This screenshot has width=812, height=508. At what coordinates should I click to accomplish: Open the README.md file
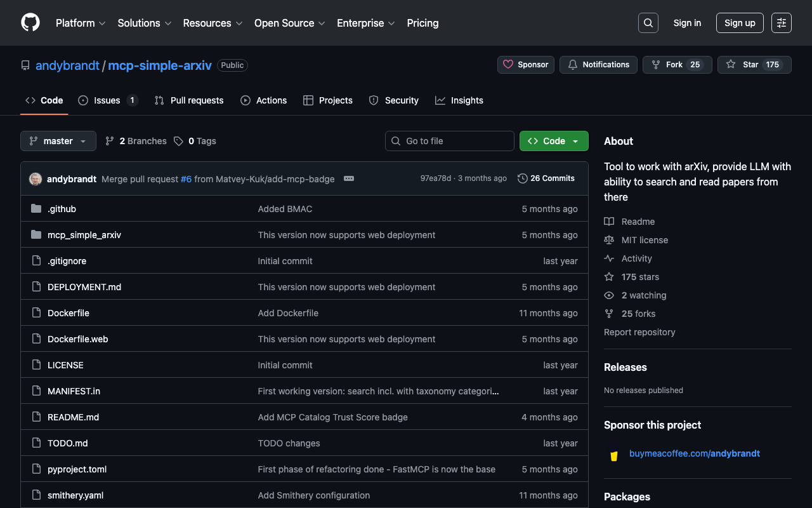73,417
